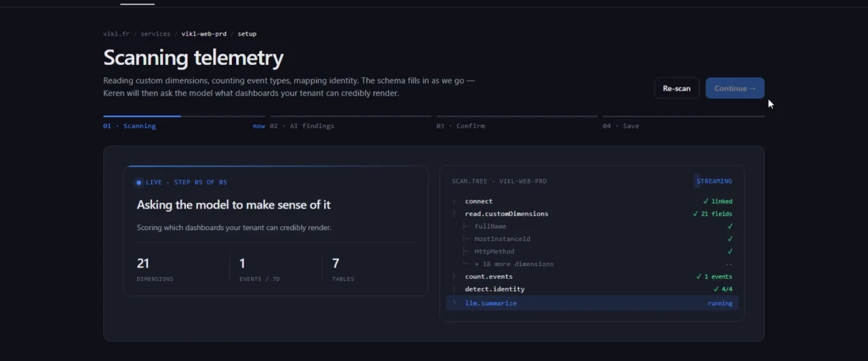Select the FullName dimension row

(592, 226)
